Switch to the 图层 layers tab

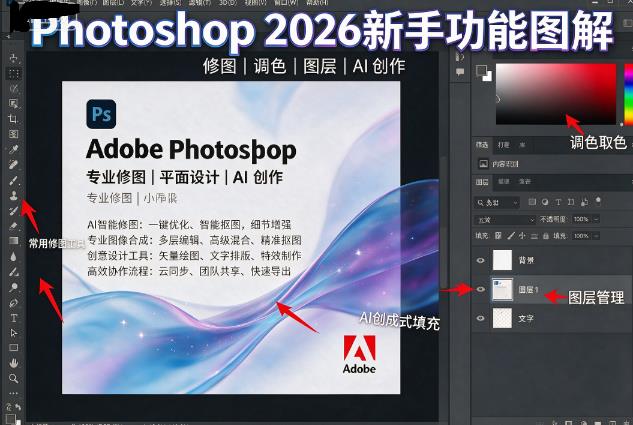point(482,182)
